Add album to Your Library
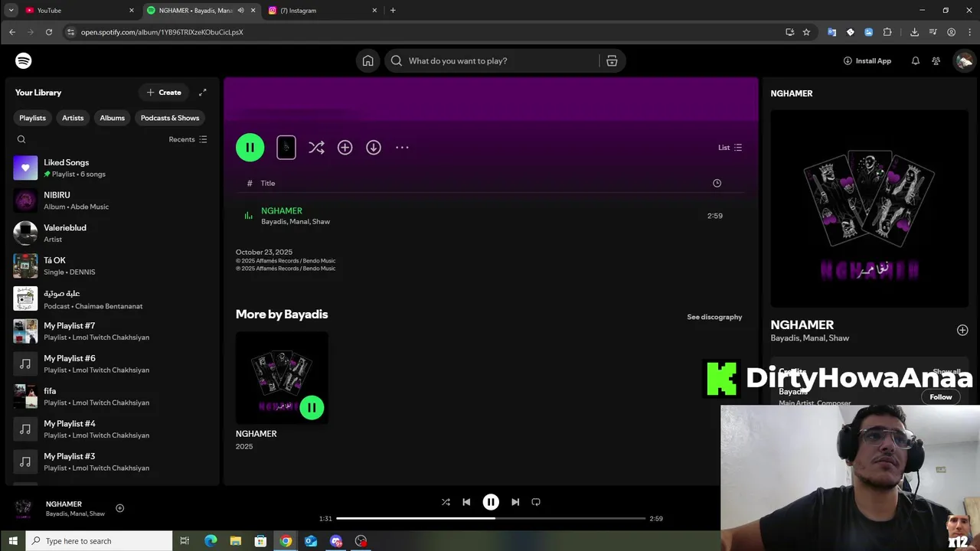Image resolution: width=980 pixels, height=551 pixels. pyautogui.click(x=345, y=148)
